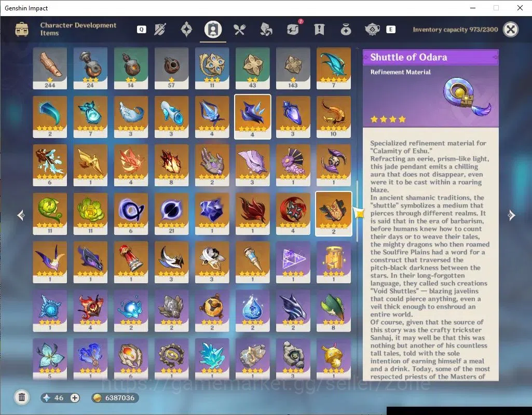Close the inventory with the X button

[x=511, y=30]
